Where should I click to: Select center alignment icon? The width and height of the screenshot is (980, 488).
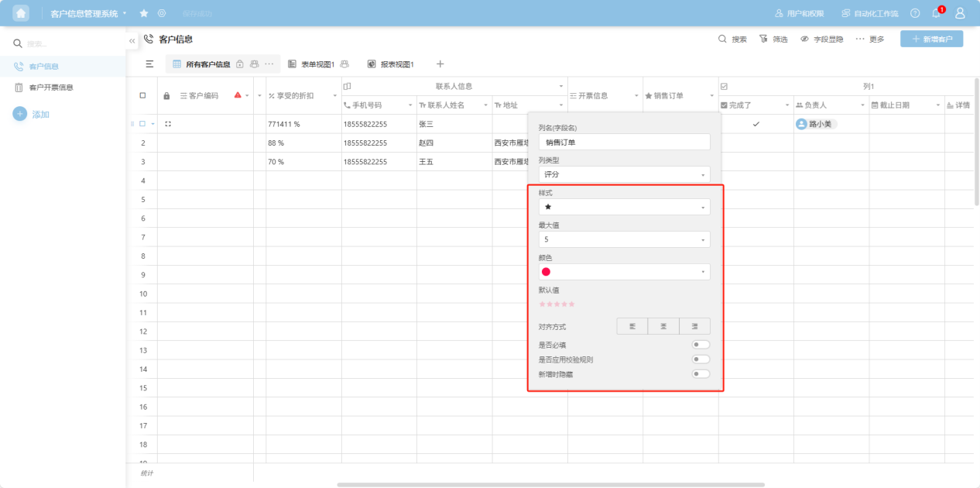point(663,327)
